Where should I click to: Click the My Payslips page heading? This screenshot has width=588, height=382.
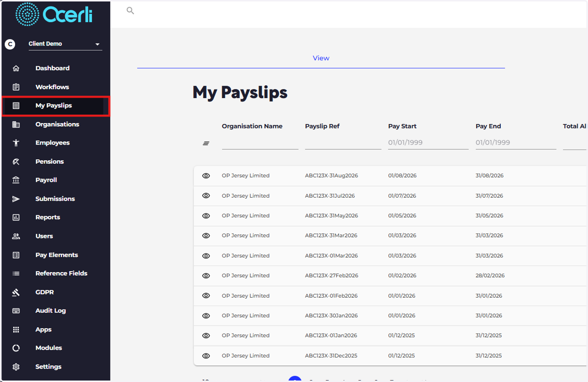[240, 92]
